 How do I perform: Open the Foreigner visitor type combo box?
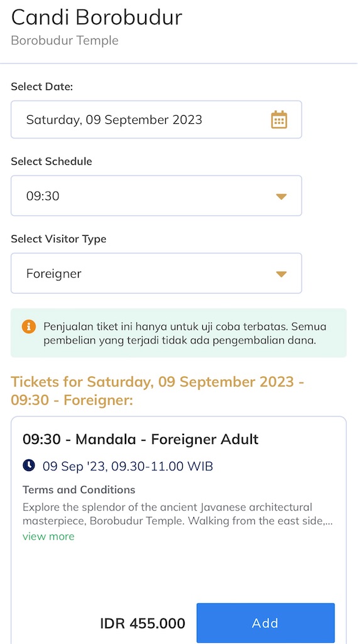coord(156,274)
